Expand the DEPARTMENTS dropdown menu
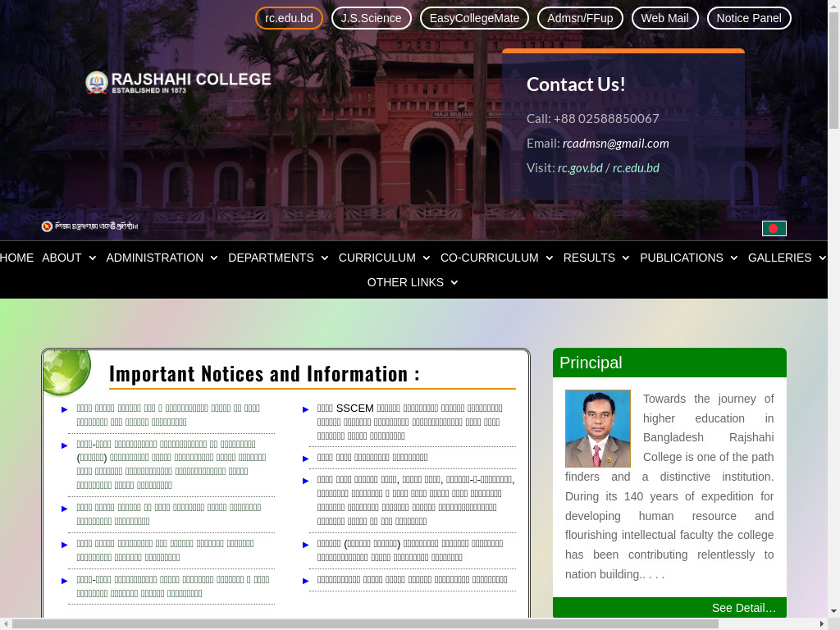Image resolution: width=840 pixels, height=630 pixels. pyautogui.click(x=278, y=258)
